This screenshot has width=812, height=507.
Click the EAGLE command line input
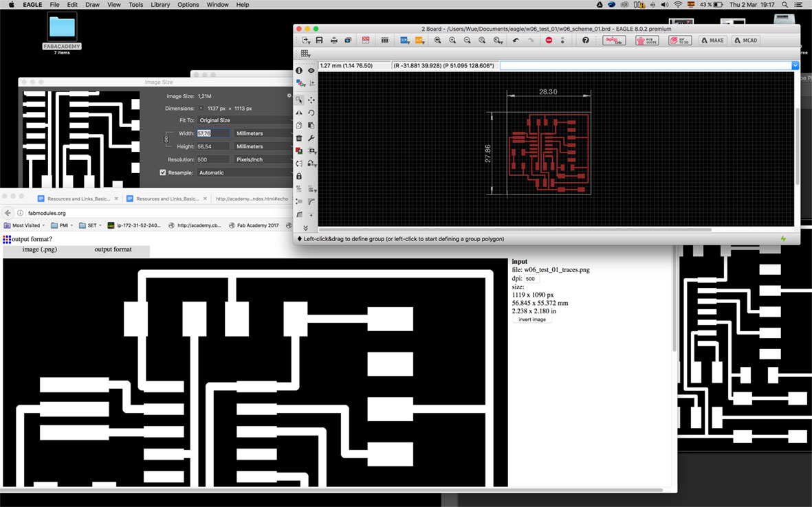click(x=646, y=66)
